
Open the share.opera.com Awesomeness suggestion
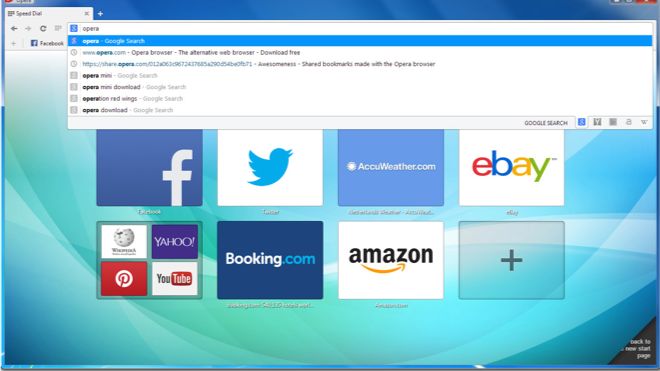click(360, 64)
